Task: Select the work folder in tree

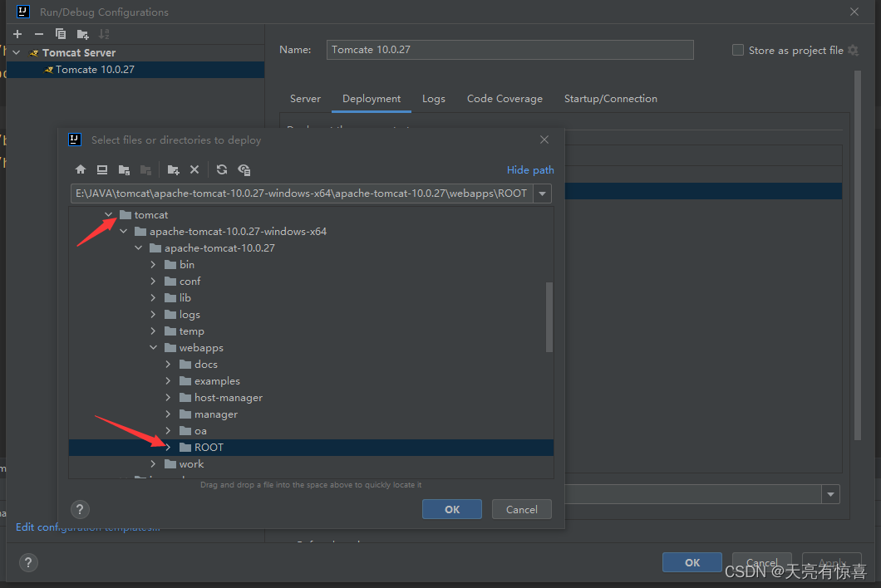Action: click(192, 464)
